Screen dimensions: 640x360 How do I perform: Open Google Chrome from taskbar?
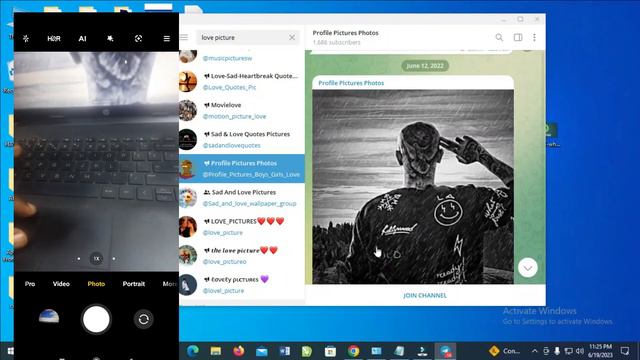(x=353, y=351)
